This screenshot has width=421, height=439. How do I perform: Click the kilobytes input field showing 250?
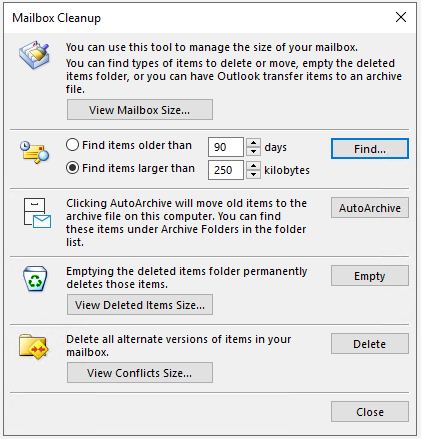226,170
